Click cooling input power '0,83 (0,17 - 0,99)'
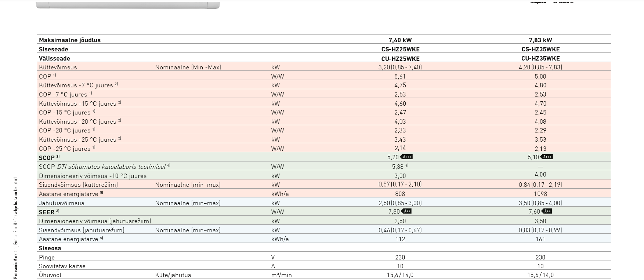644x280 pixels. pyautogui.click(x=540, y=230)
